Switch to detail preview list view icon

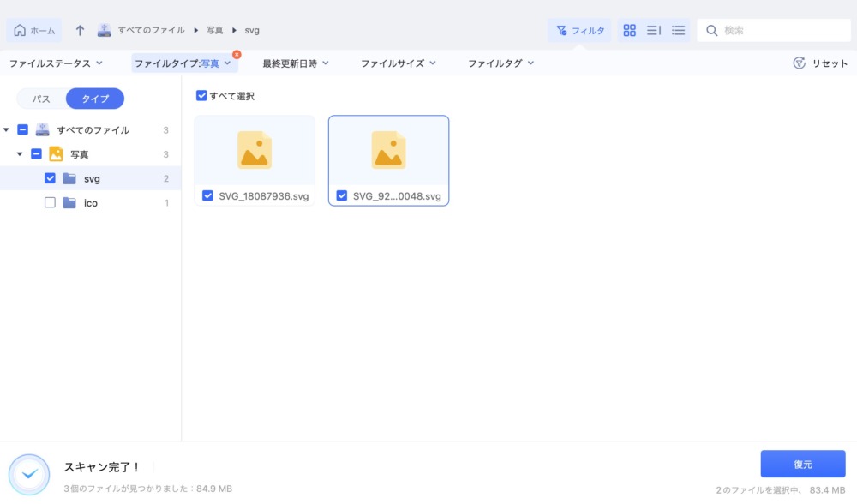[x=654, y=30]
